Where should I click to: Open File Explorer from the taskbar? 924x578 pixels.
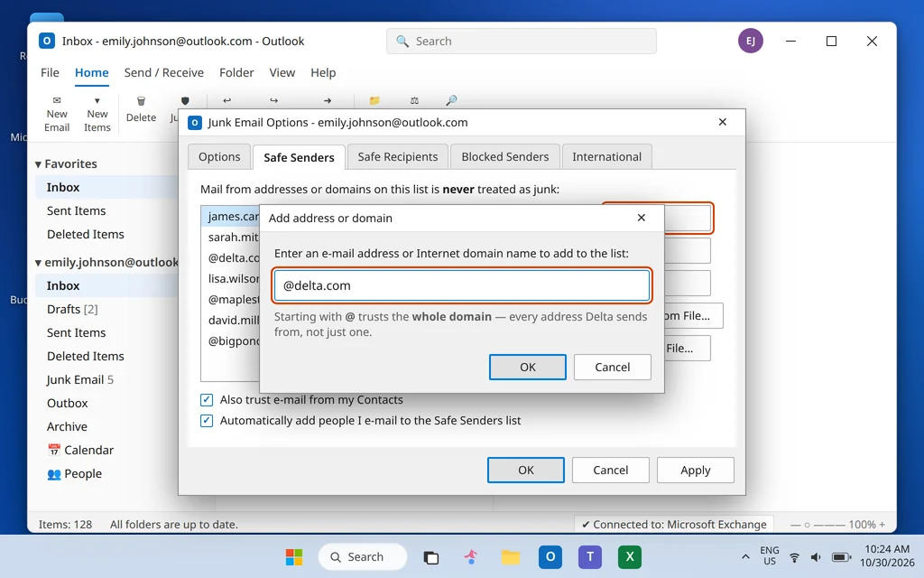coord(511,556)
